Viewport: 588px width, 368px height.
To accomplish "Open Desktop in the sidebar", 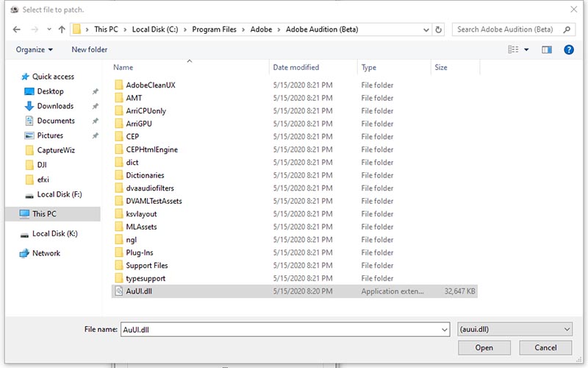I will pos(50,91).
